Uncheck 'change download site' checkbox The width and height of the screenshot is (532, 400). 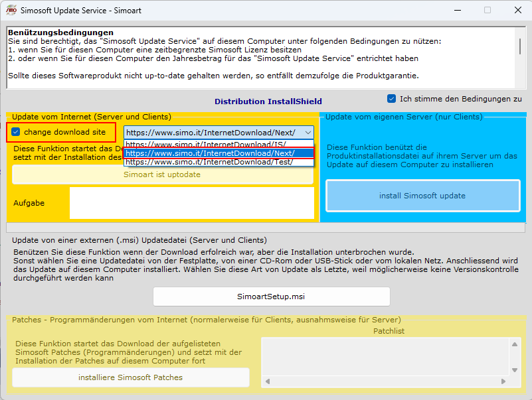(x=17, y=132)
